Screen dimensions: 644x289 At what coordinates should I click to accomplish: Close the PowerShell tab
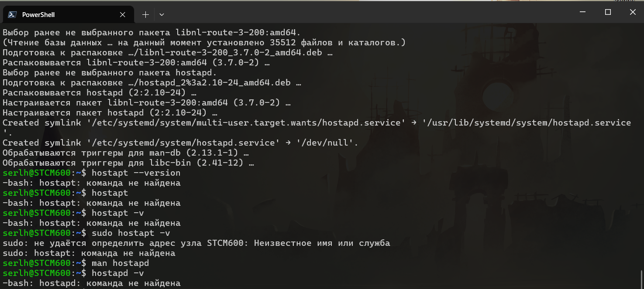123,14
